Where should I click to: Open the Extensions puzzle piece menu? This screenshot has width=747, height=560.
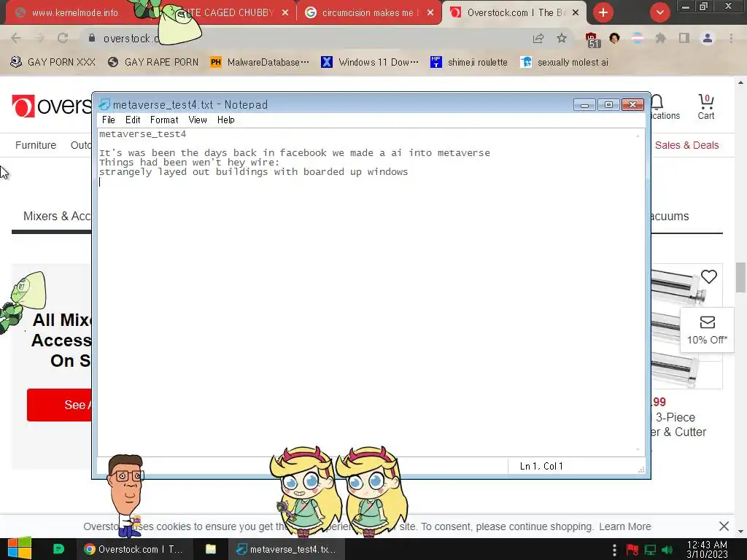pyautogui.click(x=660, y=38)
